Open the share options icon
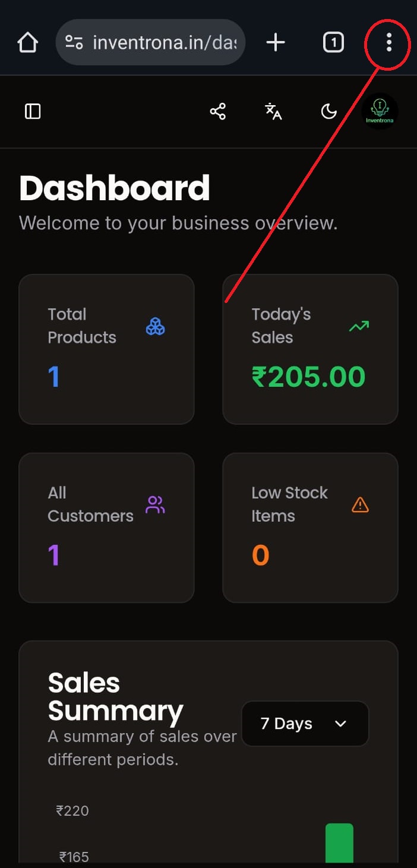This screenshot has height=868, width=417. (x=217, y=111)
